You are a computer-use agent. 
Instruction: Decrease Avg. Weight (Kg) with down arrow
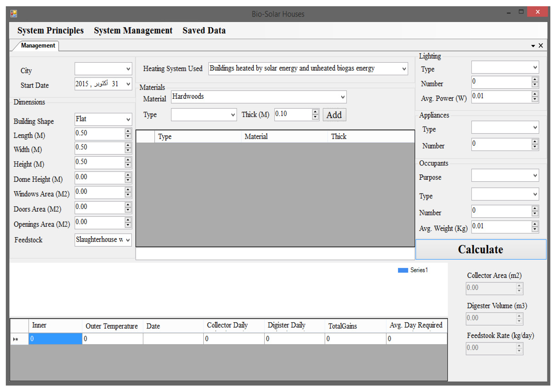(x=535, y=229)
